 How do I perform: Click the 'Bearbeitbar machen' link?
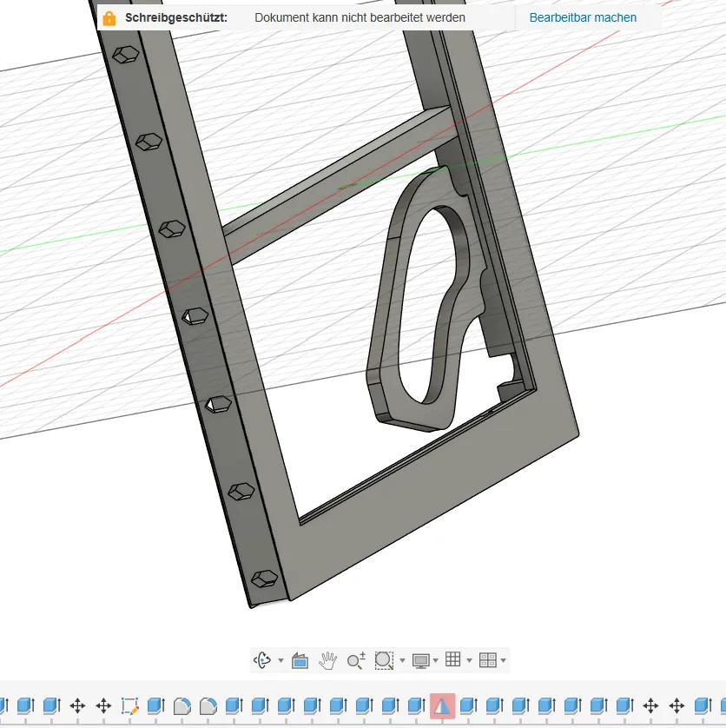pos(583,17)
